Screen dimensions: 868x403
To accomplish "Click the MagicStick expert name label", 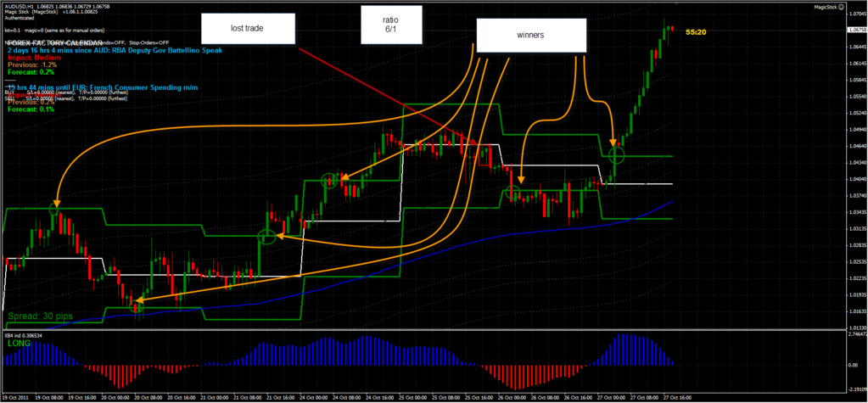I will [824, 7].
